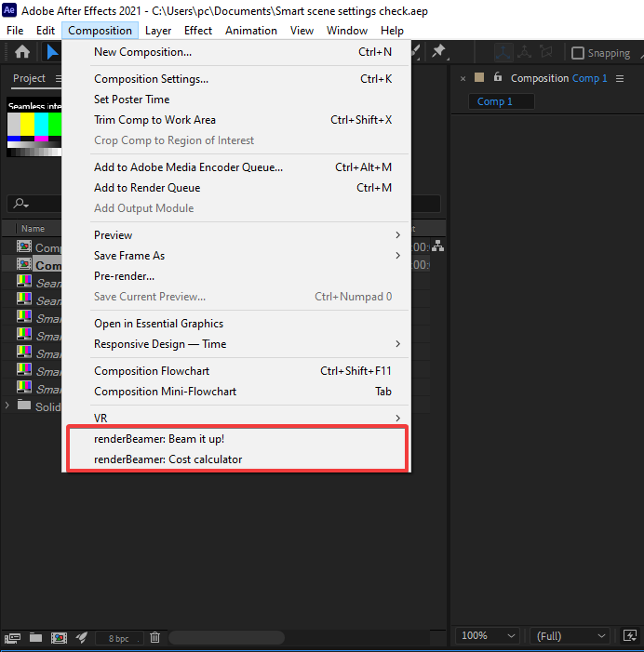Open the Help menu
The width and height of the screenshot is (644, 652).
coord(392,31)
